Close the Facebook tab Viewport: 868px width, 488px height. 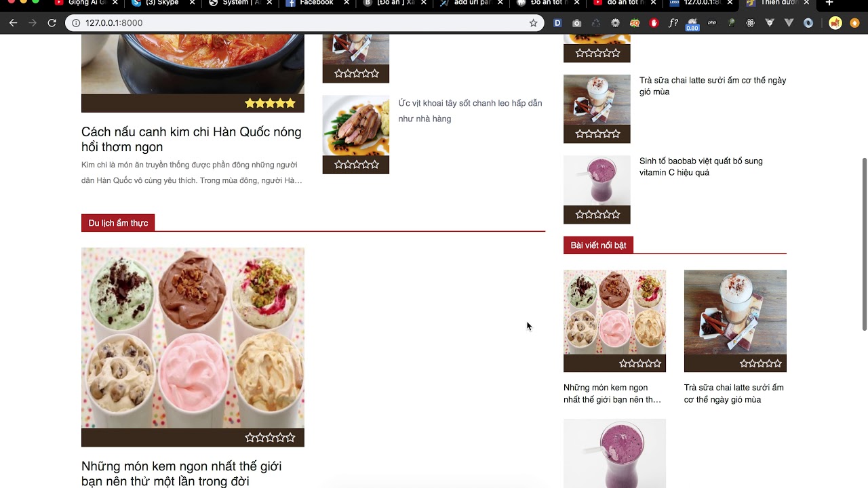click(x=347, y=3)
